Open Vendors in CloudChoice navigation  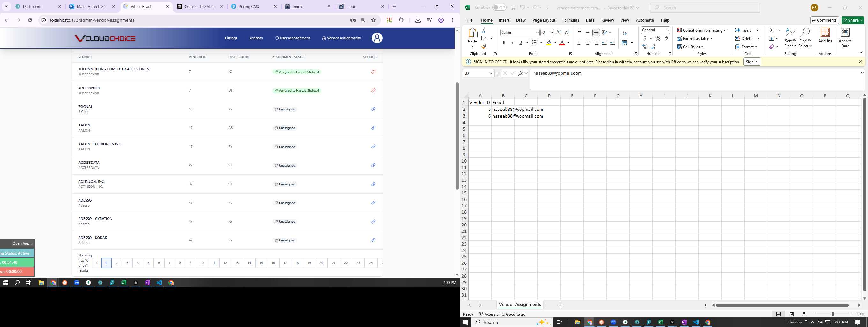[x=256, y=38]
